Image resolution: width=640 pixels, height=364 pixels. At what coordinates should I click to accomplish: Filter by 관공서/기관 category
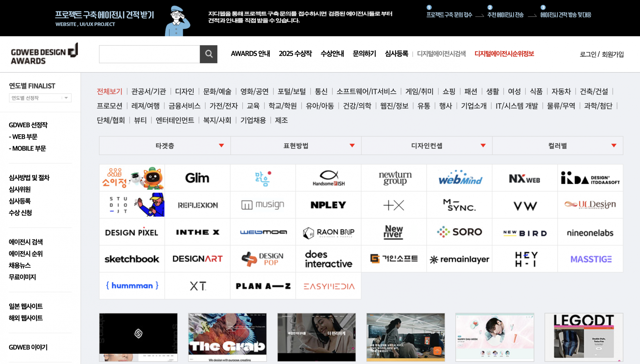pos(149,91)
